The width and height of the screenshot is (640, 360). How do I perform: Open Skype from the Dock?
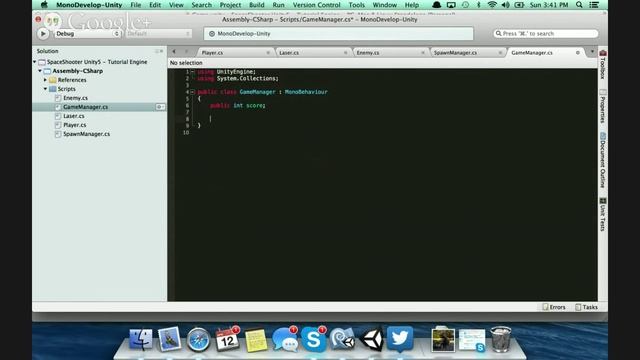[313, 340]
